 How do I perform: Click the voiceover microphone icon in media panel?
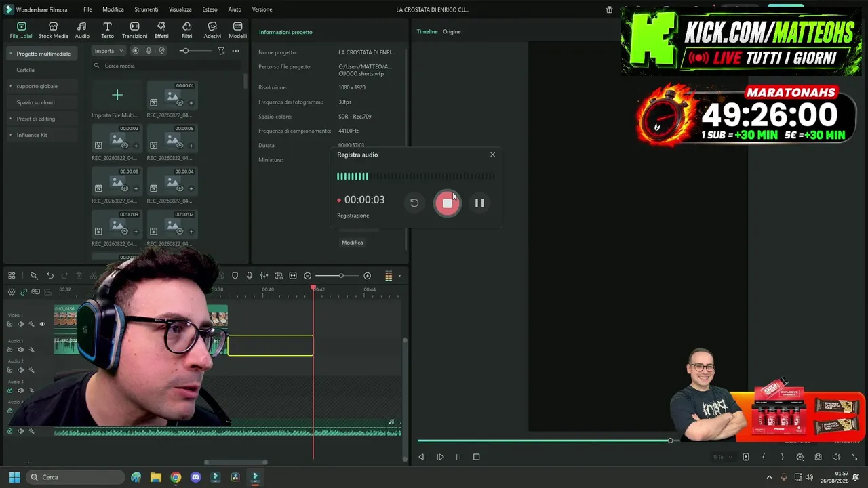coord(149,51)
